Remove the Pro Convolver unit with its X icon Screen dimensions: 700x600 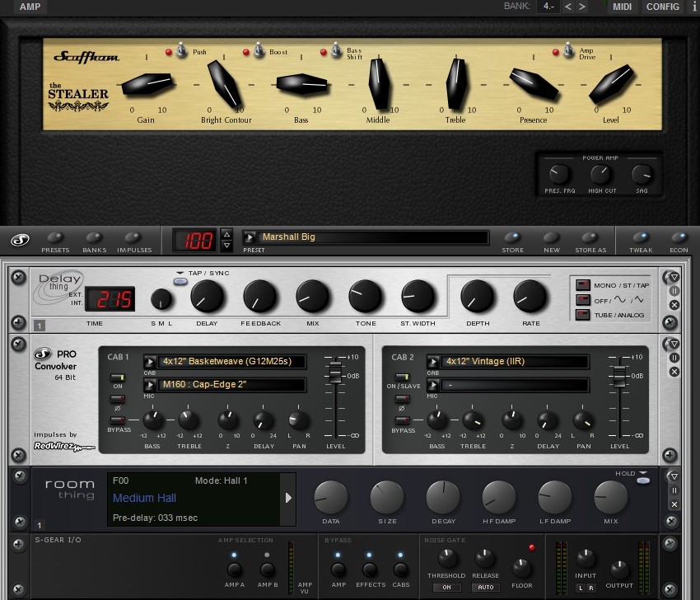click(x=674, y=372)
